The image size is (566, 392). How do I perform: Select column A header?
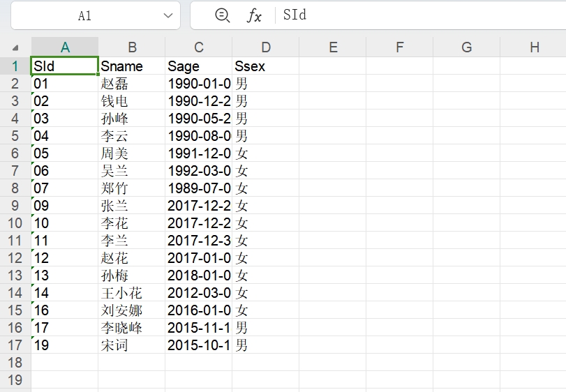tap(65, 47)
